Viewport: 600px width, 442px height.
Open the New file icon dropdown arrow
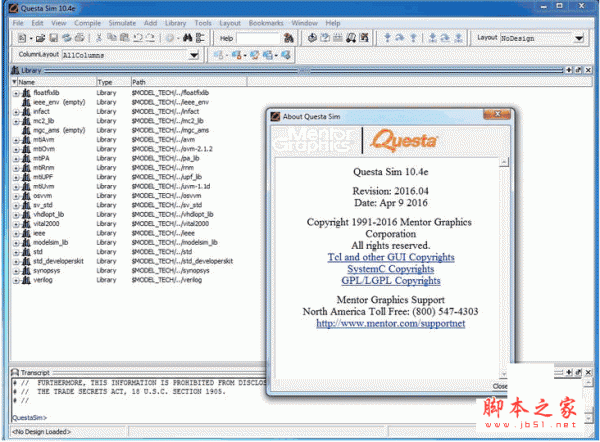point(31,39)
